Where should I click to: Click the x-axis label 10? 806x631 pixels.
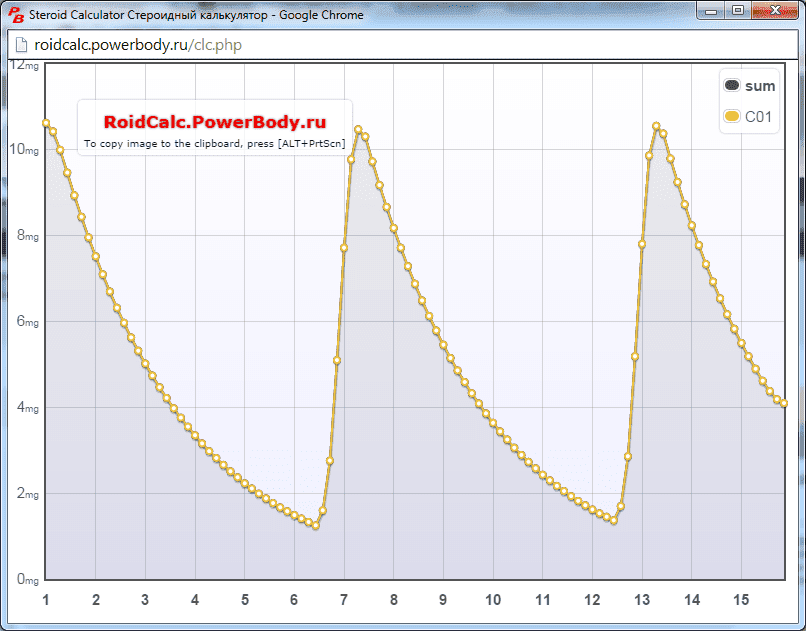tap(493, 600)
